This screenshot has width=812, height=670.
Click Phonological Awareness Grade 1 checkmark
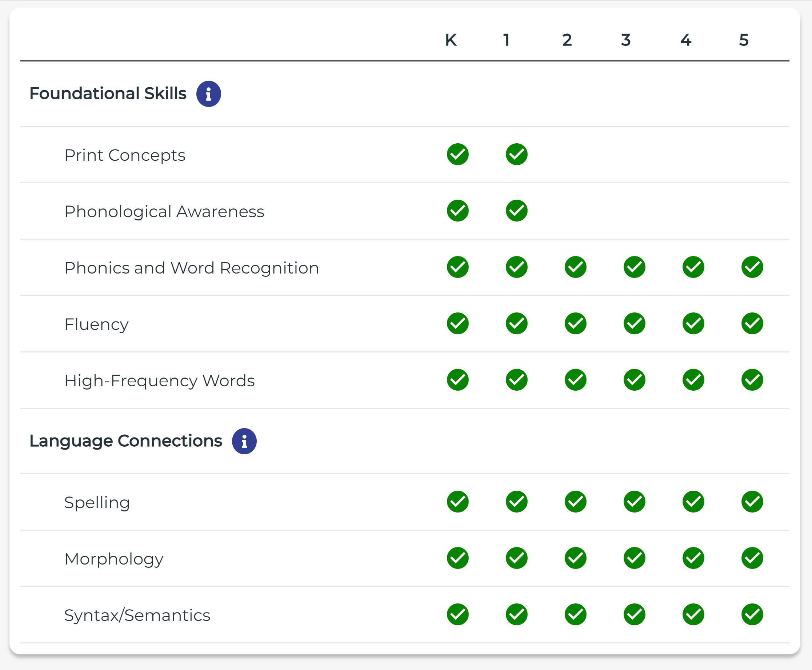tap(516, 211)
